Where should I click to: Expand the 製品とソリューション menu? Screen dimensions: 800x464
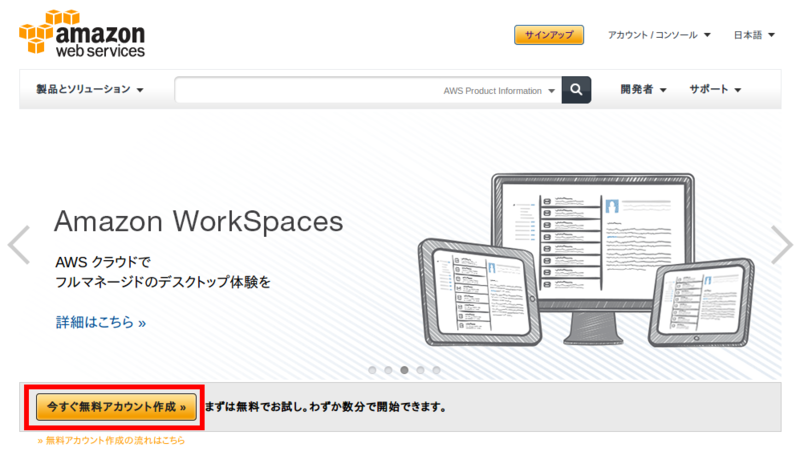pyautogui.click(x=90, y=89)
